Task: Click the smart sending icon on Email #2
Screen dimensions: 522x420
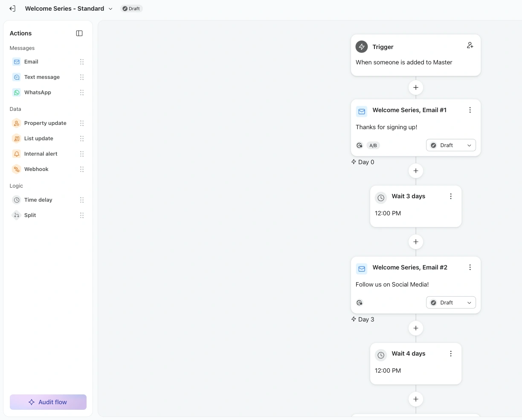Action: [x=360, y=303]
